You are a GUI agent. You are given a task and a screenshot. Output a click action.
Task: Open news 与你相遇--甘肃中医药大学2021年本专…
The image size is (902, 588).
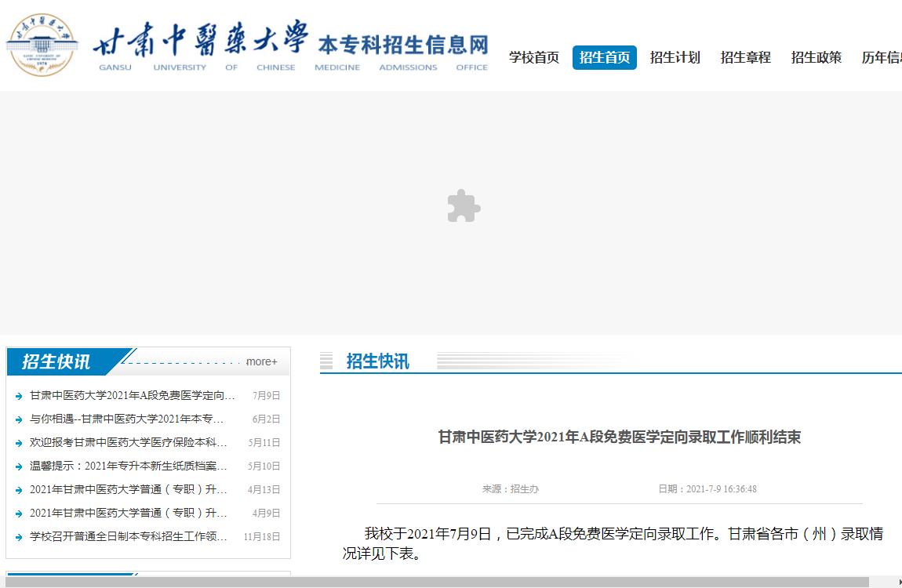pos(126,419)
